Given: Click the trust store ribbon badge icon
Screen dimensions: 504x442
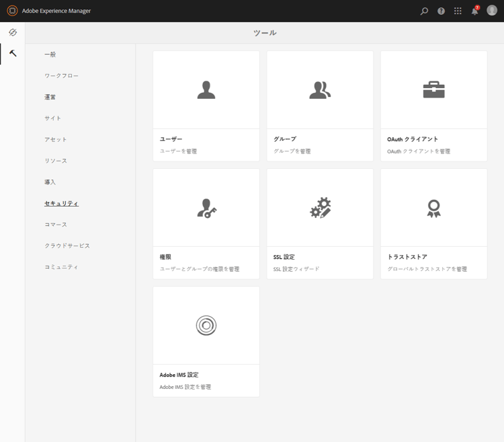Looking at the screenshot, I should (433, 209).
